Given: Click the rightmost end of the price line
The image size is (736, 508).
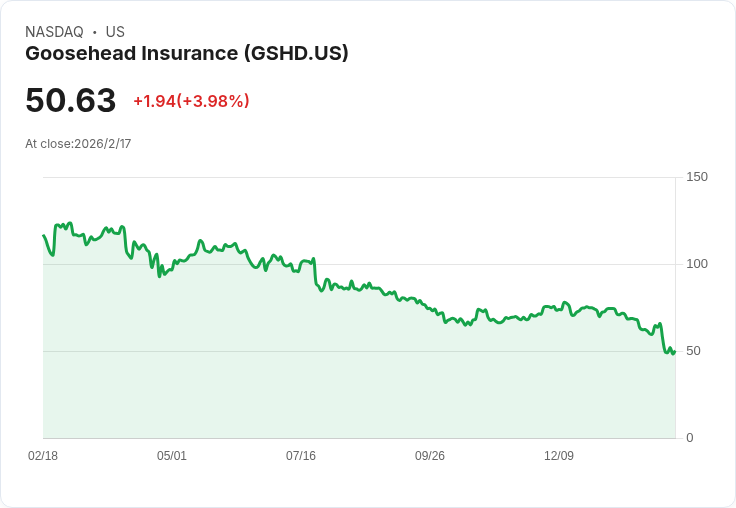Looking at the screenshot, I should pos(674,351).
